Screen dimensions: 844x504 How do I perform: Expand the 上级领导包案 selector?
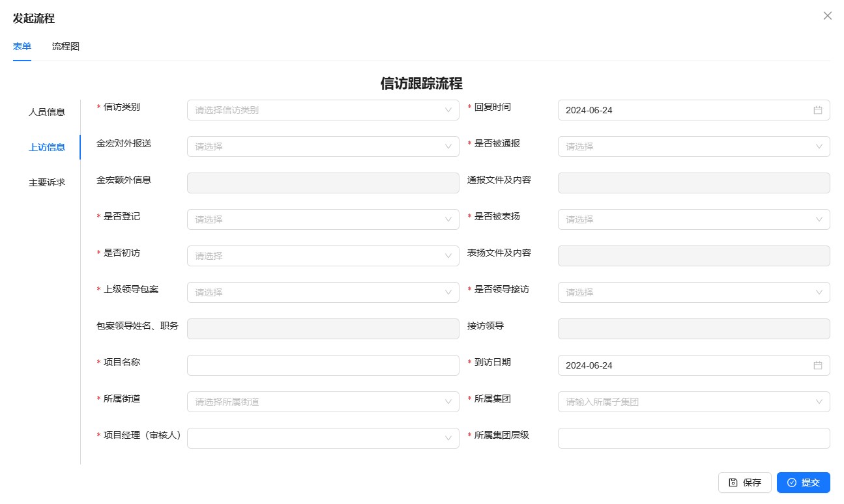(x=323, y=292)
